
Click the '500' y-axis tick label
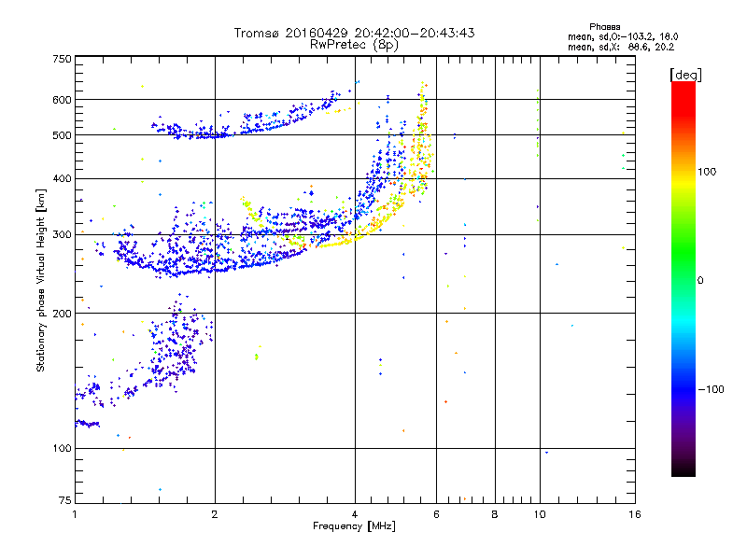click(62, 135)
